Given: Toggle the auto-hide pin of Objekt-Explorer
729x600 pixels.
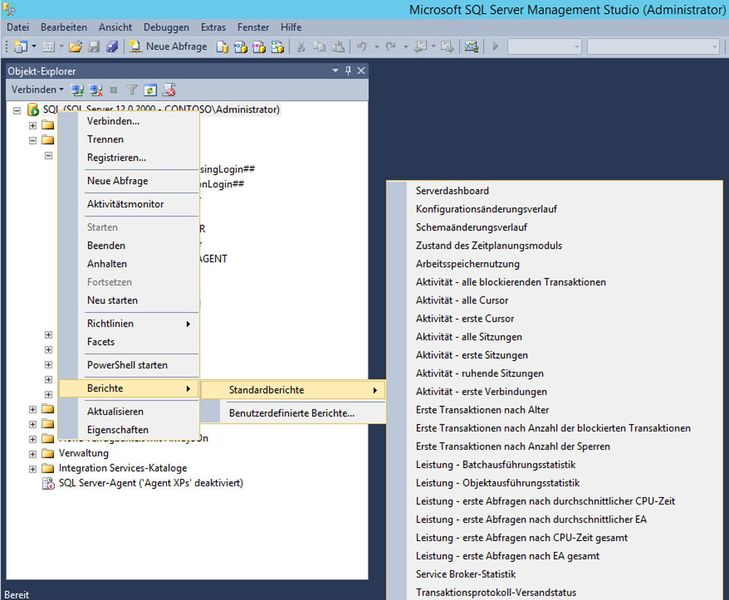Looking at the screenshot, I should tap(348, 71).
